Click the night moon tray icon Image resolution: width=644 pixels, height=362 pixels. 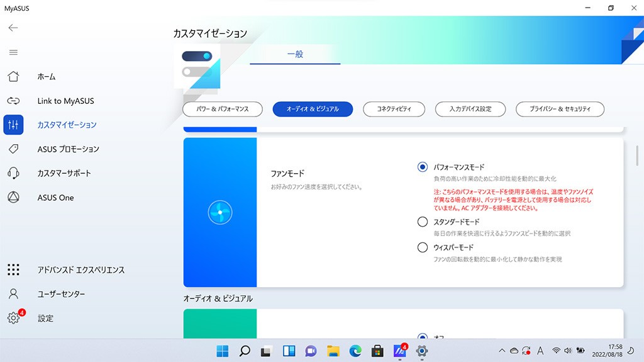631,351
